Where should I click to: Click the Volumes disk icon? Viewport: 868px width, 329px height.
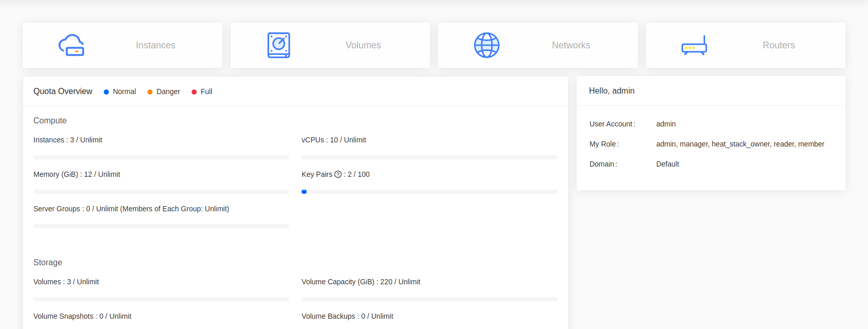point(279,45)
